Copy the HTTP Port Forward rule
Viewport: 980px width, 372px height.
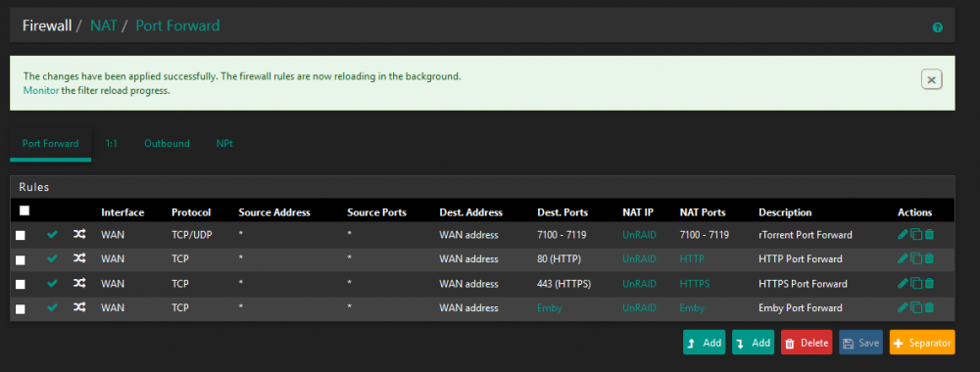point(916,258)
